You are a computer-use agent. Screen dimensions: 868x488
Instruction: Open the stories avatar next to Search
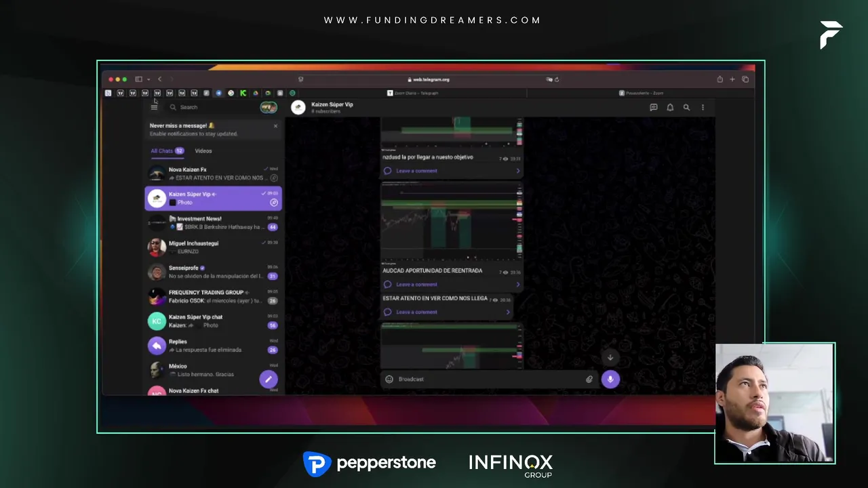269,107
